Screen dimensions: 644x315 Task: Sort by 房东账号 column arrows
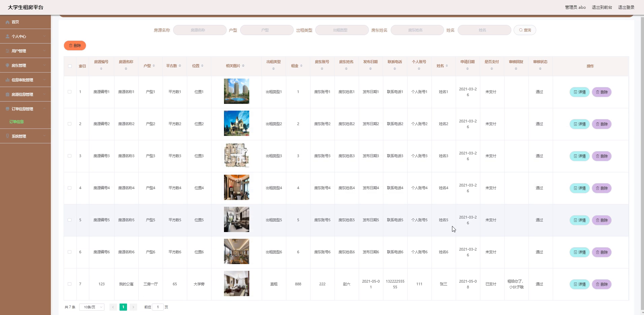322,69
